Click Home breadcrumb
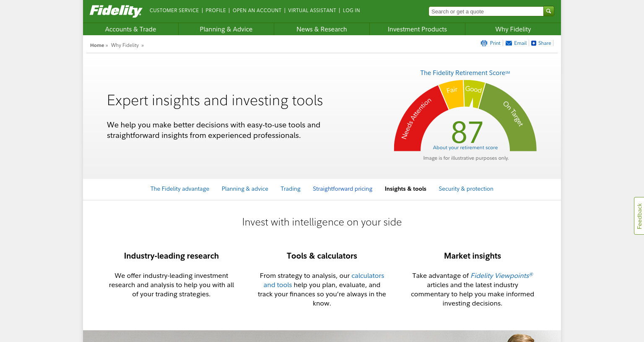644x342 pixels. [x=97, y=45]
